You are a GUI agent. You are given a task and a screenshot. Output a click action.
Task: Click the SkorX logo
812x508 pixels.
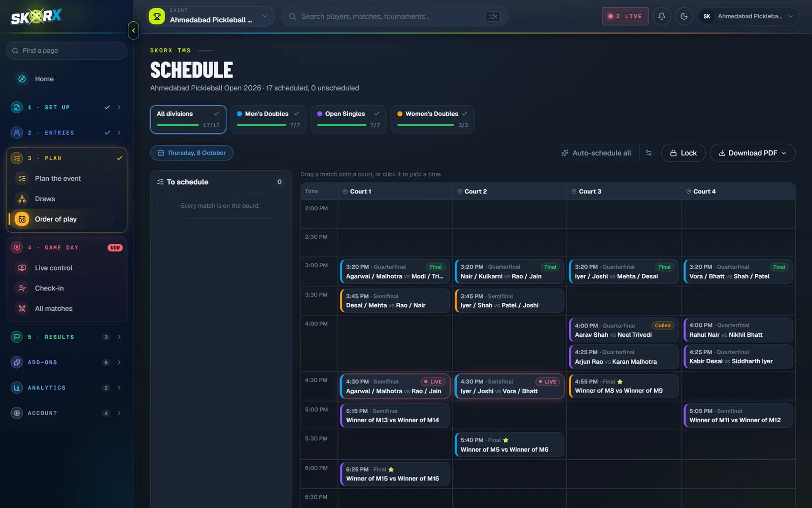pyautogui.click(x=36, y=17)
